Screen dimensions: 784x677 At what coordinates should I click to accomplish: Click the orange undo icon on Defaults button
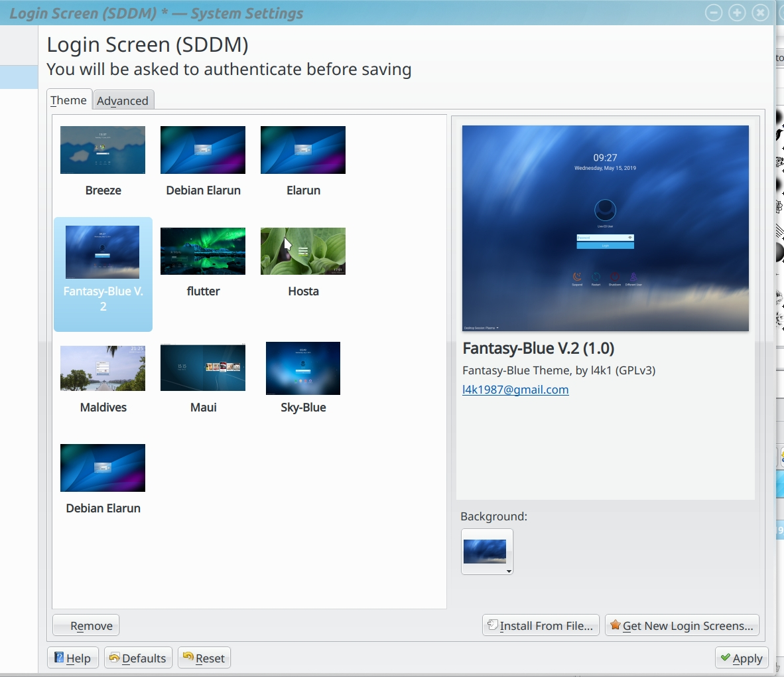pos(115,658)
